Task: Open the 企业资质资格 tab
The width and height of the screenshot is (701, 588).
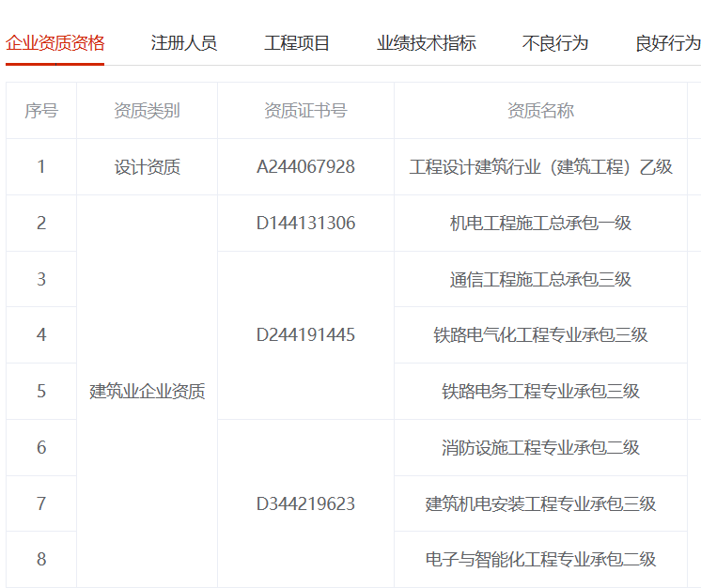Action: pos(55,43)
